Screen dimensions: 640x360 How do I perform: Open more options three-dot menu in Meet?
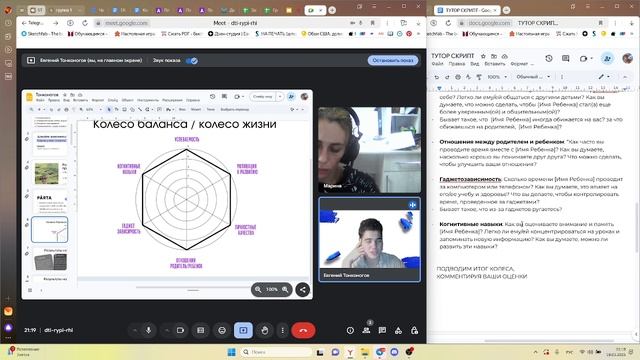(x=282, y=330)
